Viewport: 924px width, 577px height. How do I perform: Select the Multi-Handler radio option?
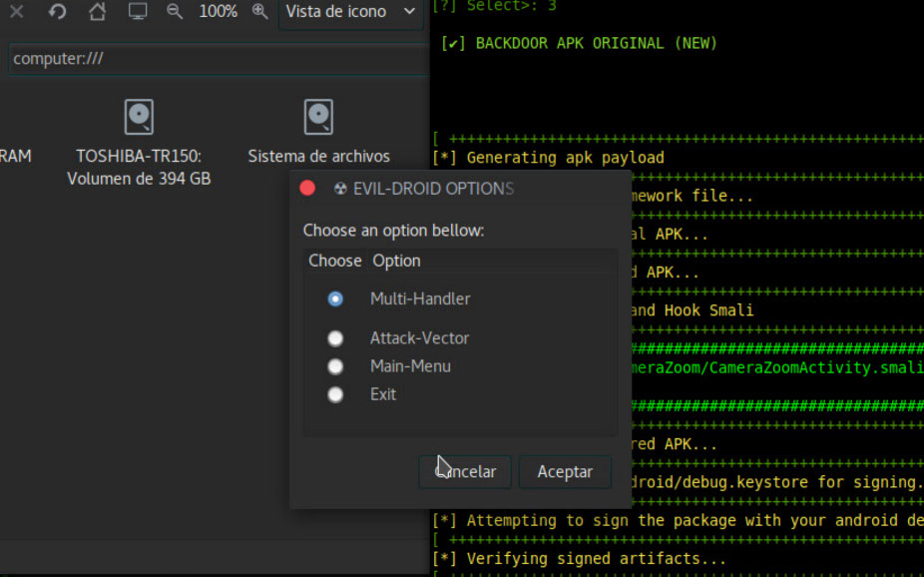click(x=335, y=298)
